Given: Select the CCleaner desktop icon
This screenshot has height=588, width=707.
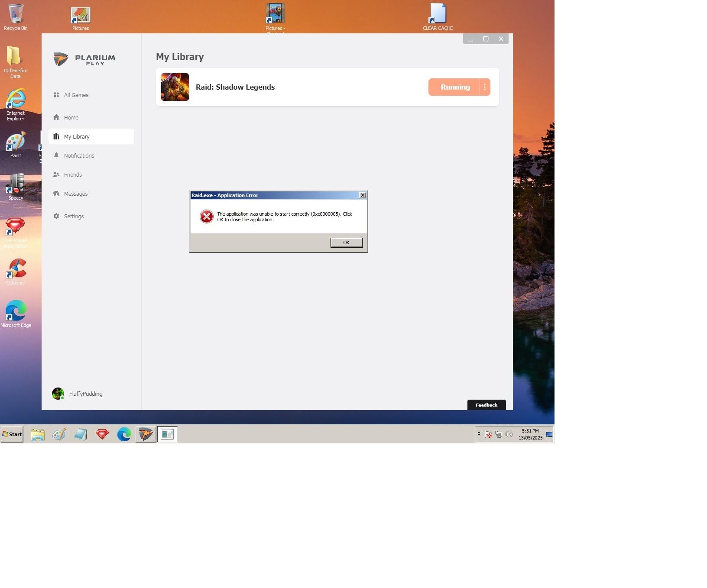Looking at the screenshot, I should click(16, 272).
